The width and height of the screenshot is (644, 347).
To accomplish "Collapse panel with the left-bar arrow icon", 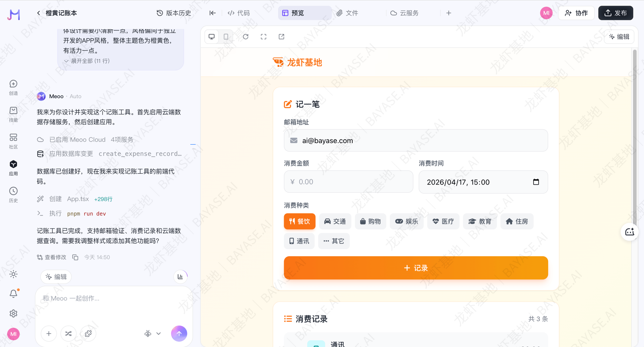I will [213, 13].
